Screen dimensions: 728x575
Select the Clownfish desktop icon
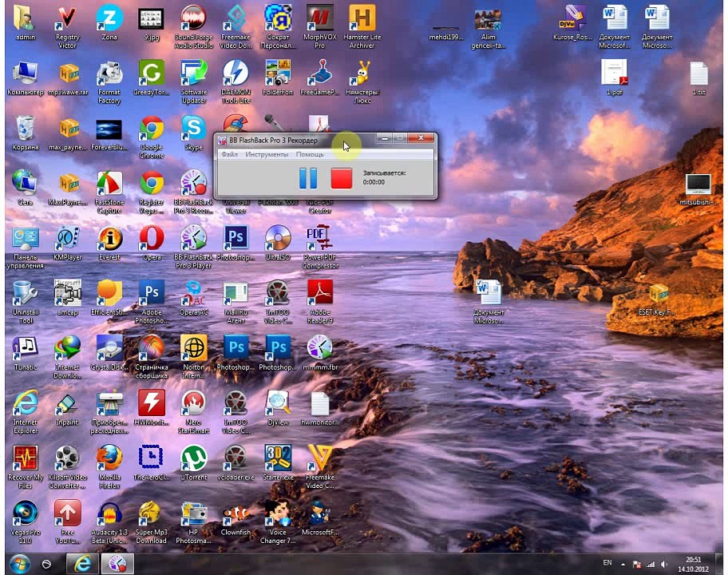click(x=235, y=519)
